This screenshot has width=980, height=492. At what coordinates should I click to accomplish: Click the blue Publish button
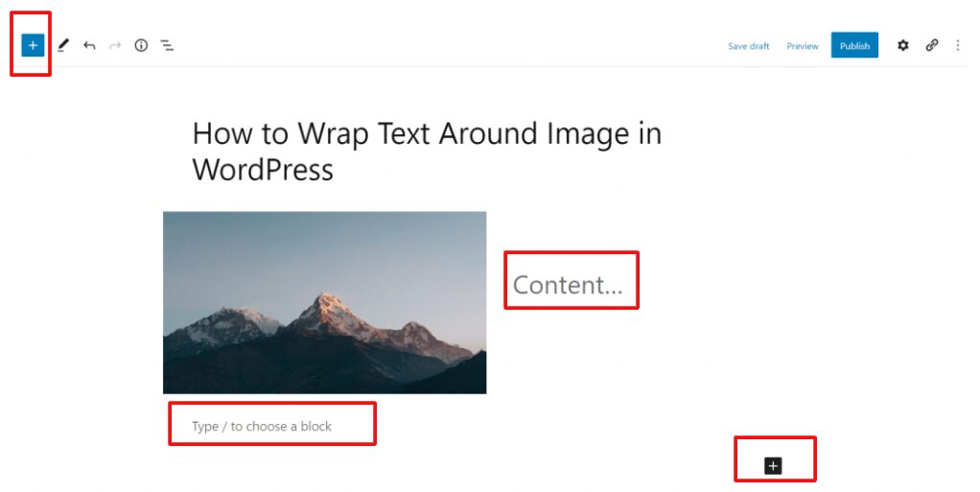[x=854, y=45]
